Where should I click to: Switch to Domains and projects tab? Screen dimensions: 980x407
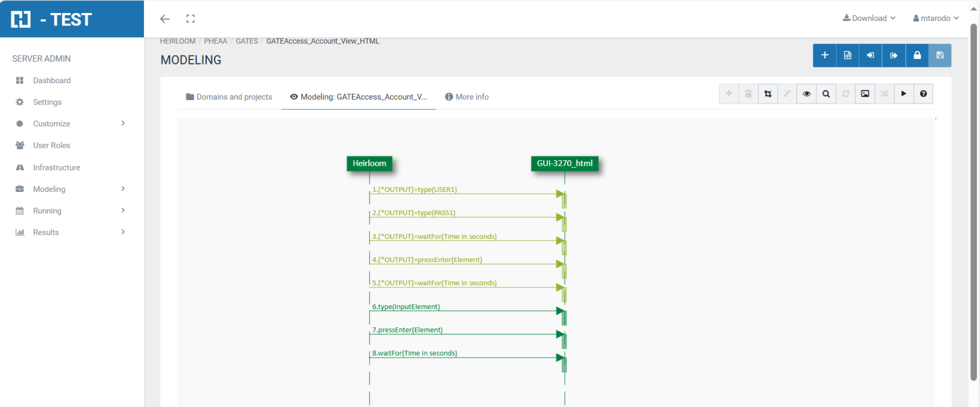(229, 97)
